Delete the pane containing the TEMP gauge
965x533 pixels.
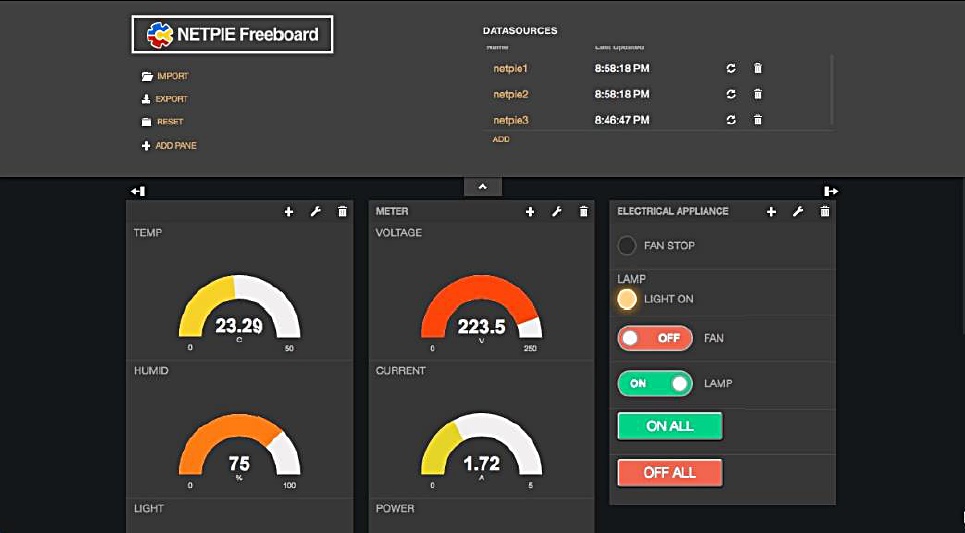click(x=342, y=212)
